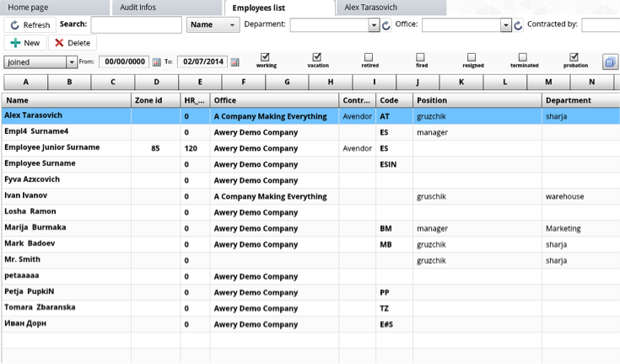Expand the Office dropdown list
620x364 pixels.
(506, 25)
